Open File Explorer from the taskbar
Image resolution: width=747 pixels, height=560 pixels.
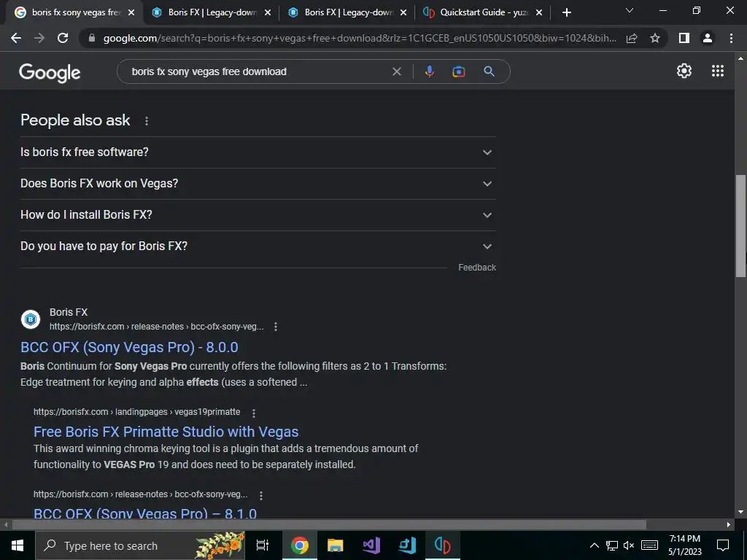336,545
